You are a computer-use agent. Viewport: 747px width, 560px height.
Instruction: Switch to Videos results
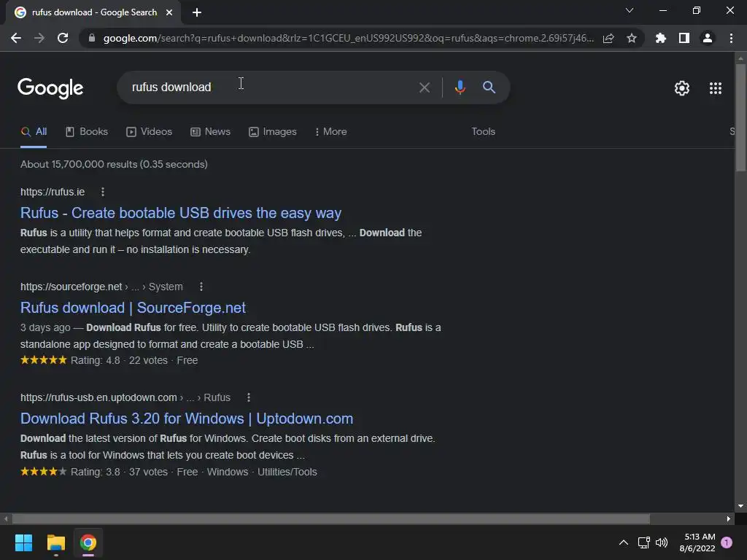(x=149, y=131)
